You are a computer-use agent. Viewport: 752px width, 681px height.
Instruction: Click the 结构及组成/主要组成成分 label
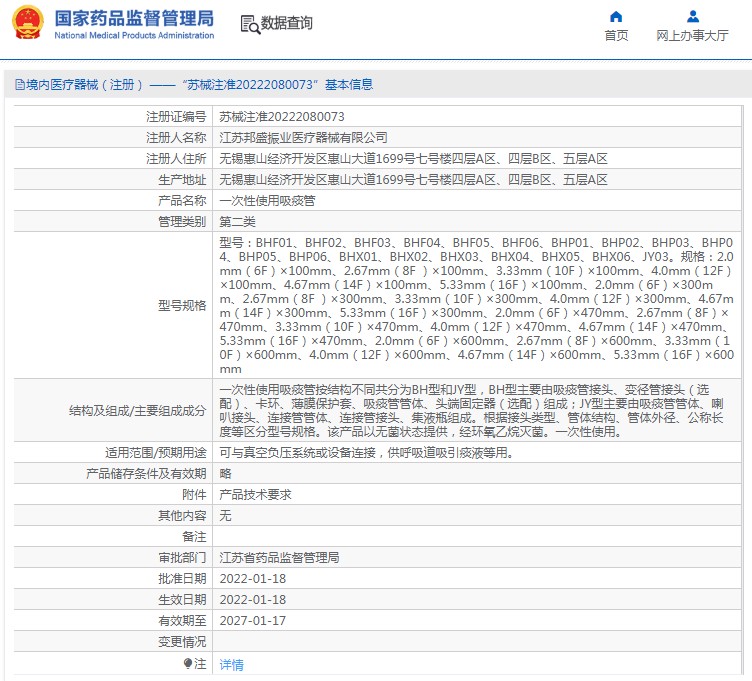coord(138,411)
